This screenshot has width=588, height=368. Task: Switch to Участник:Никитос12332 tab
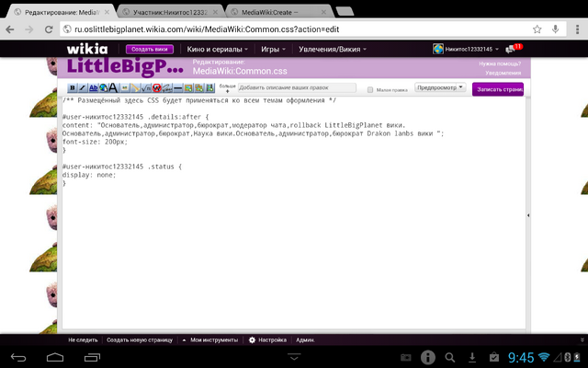point(169,12)
